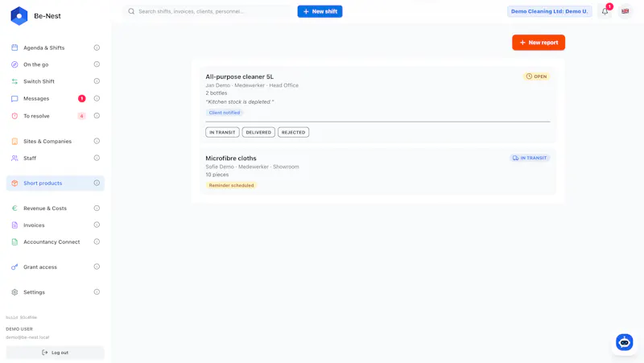Show info for On the go
Image resolution: width=644 pixels, height=363 pixels.
(x=97, y=64)
